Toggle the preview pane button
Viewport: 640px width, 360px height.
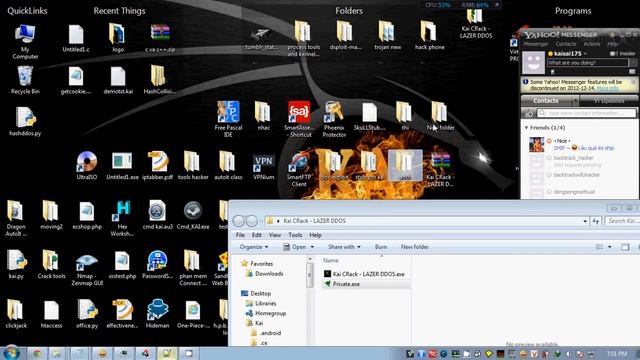pos(625,247)
